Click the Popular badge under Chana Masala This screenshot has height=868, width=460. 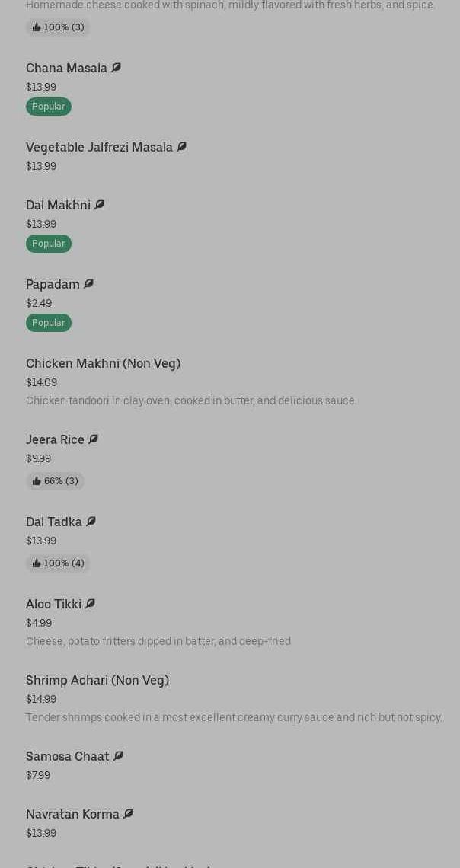point(49,107)
